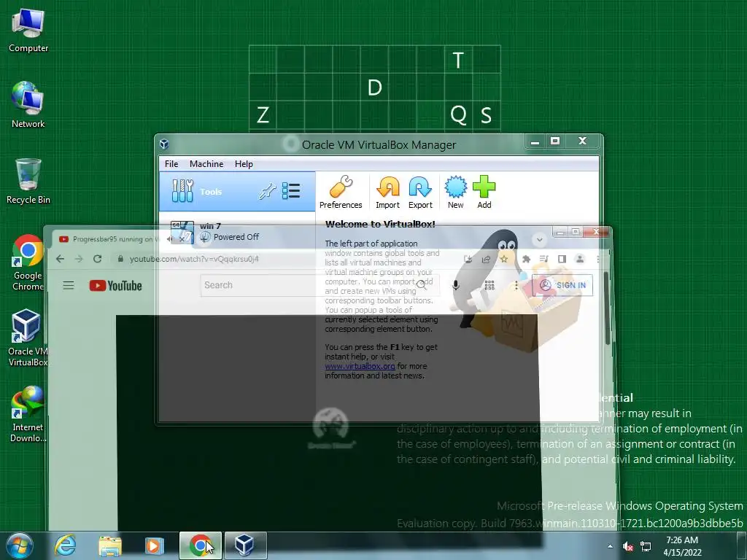This screenshot has height=560, width=747.
Task: Go forward in Chrome
Action: coord(79,259)
